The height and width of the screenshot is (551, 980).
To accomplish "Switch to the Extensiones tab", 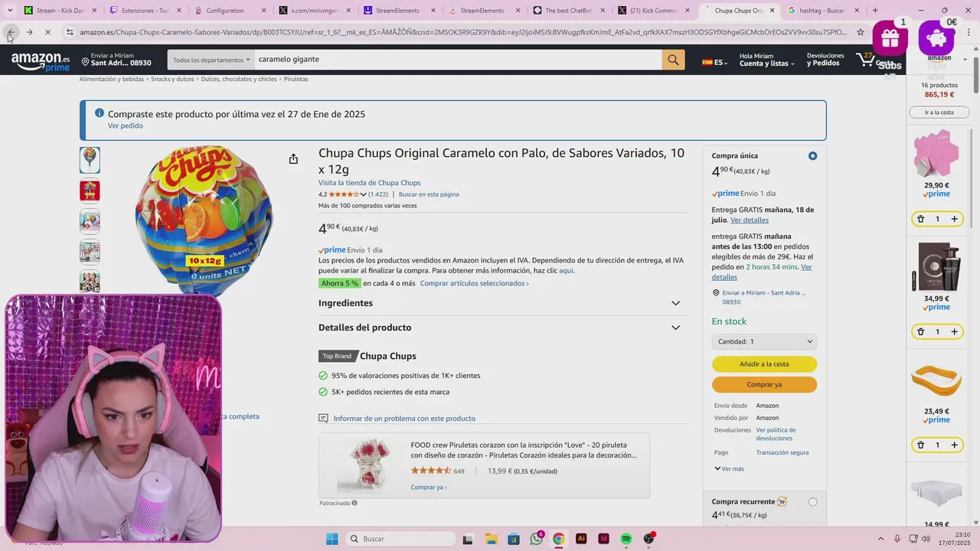I will [x=144, y=11].
